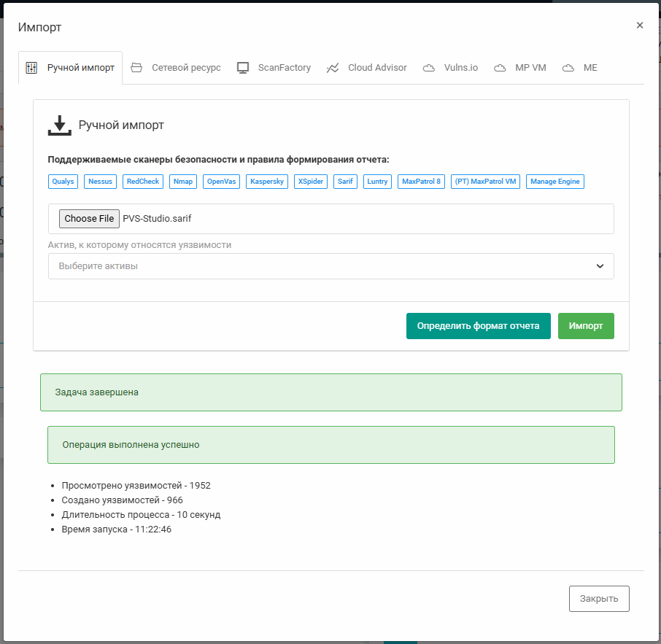Click Определить формат отчета button
This screenshot has height=644, width=661.
pos(479,326)
